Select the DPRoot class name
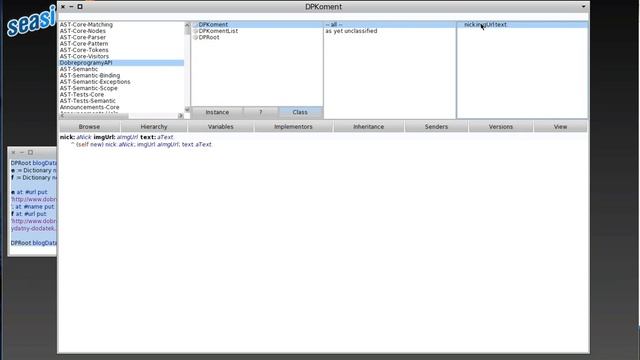640x360 pixels. coord(209,37)
